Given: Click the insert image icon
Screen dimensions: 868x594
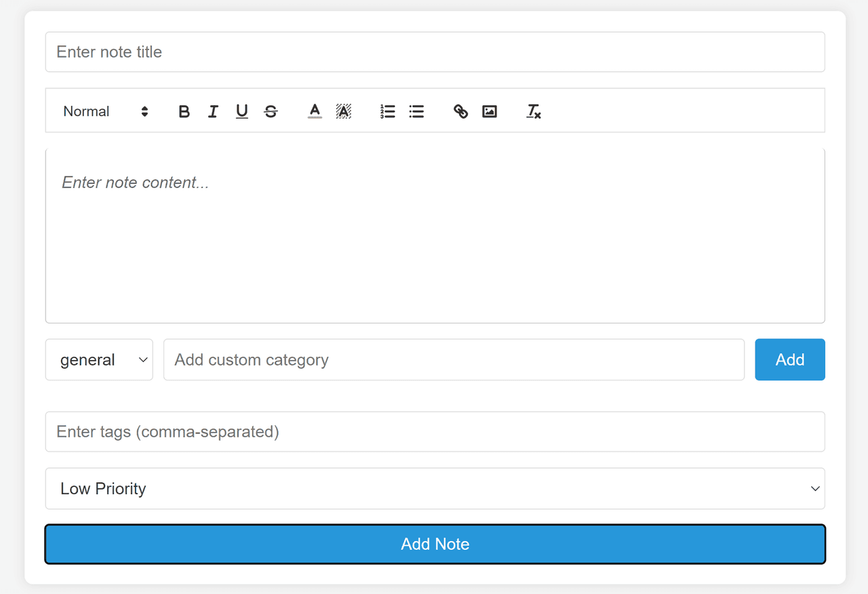Looking at the screenshot, I should point(490,112).
